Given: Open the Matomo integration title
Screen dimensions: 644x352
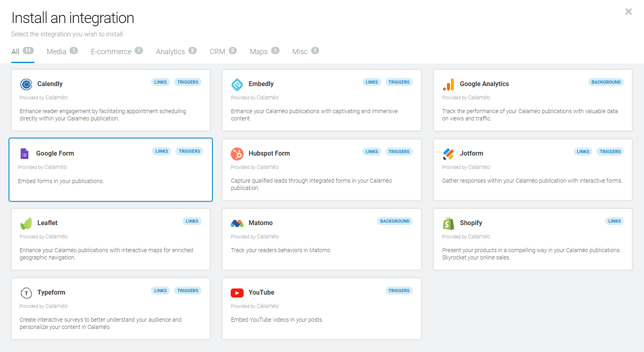Looking at the screenshot, I should click(261, 223).
